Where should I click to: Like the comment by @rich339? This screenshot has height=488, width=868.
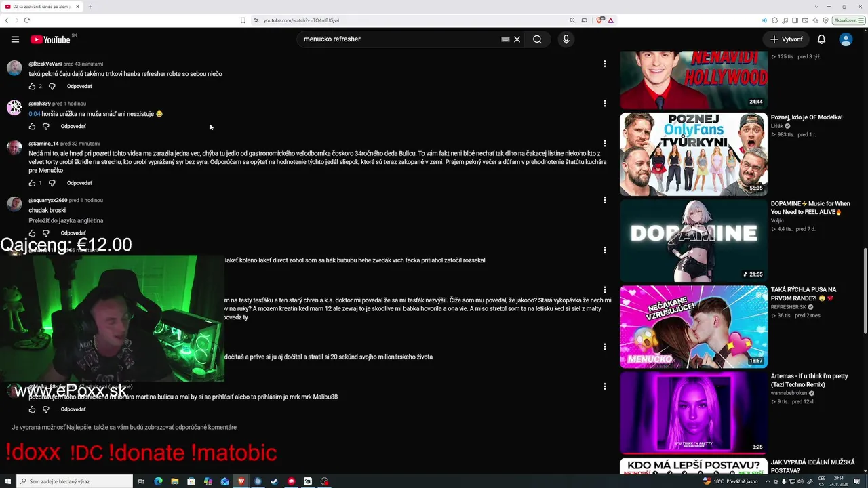click(x=32, y=127)
